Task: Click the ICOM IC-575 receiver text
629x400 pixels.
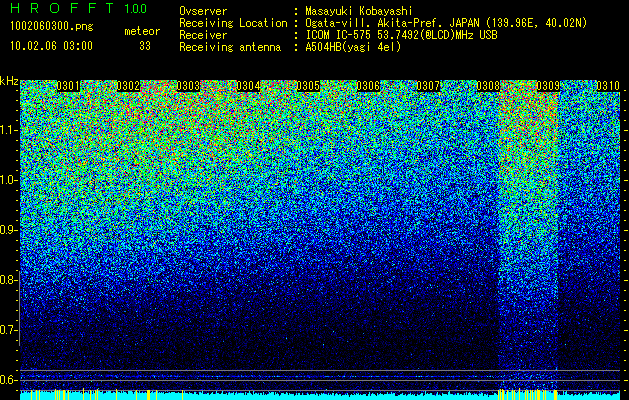Action: point(401,35)
